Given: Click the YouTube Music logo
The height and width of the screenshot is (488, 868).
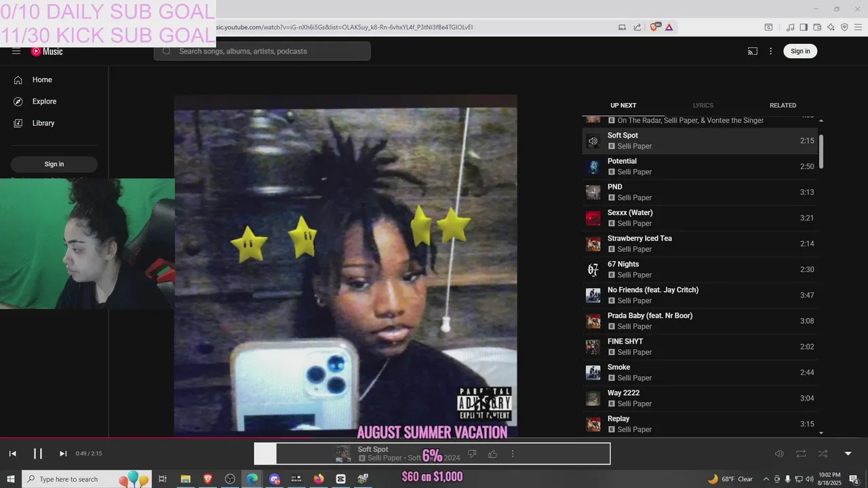Looking at the screenshot, I should point(47,52).
